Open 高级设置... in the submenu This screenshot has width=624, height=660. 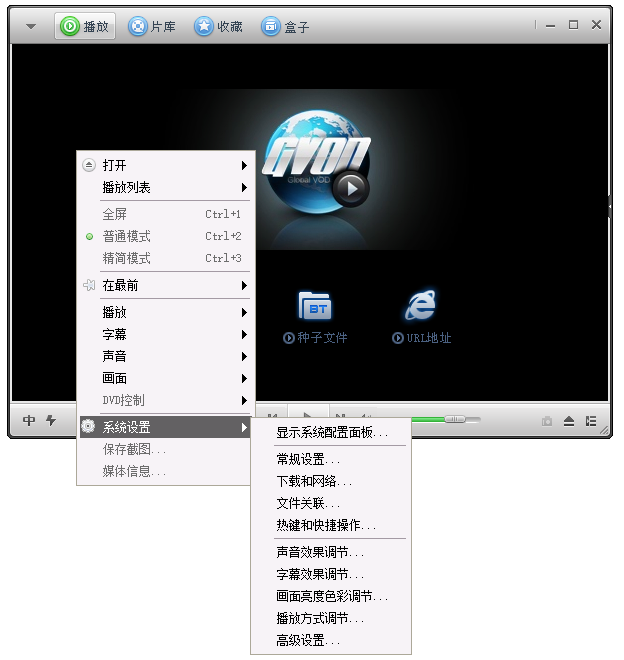(x=331, y=640)
